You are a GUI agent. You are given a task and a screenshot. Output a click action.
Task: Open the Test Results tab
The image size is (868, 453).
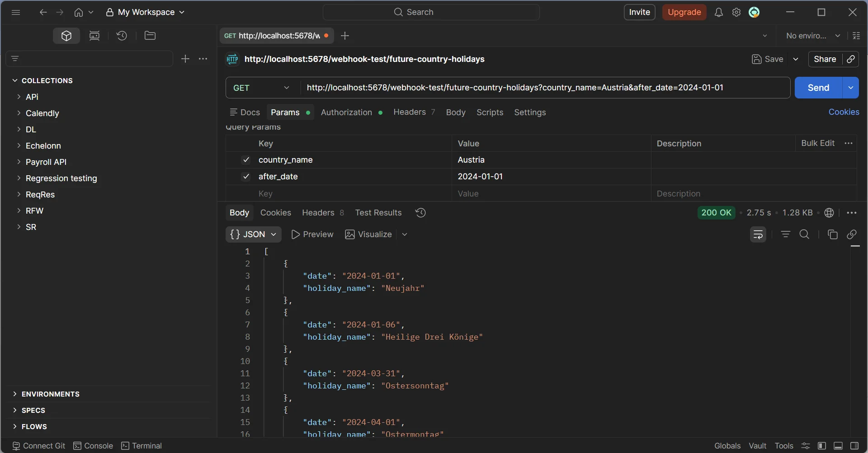[x=378, y=213]
